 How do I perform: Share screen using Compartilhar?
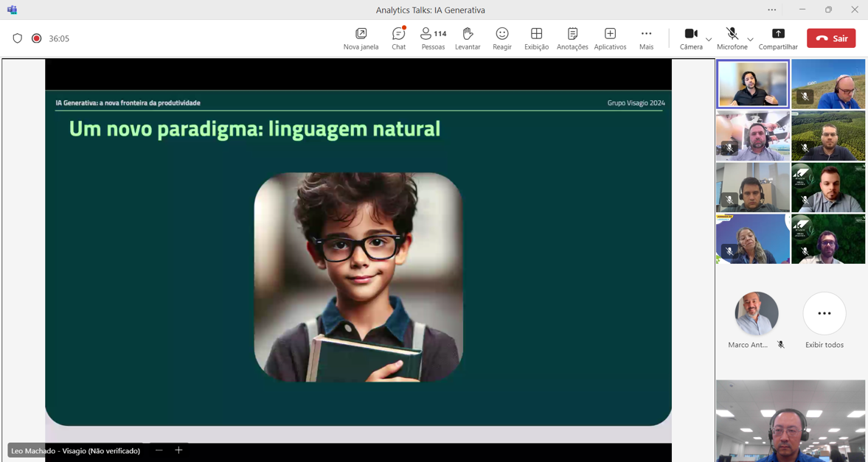point(778,38)
